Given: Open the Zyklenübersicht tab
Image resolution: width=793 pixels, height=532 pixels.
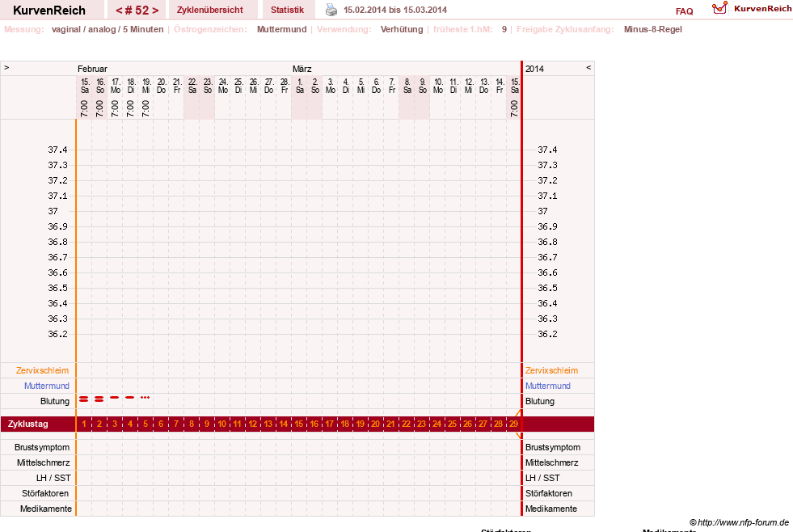Looking at the screenshot, I should click(x=210, y=10).
